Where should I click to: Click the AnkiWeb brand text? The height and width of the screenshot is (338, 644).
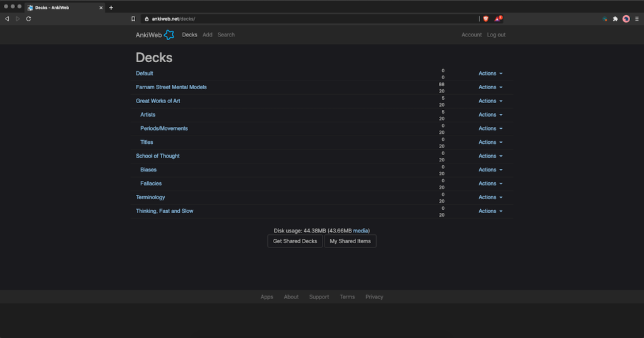pos(148,35)
